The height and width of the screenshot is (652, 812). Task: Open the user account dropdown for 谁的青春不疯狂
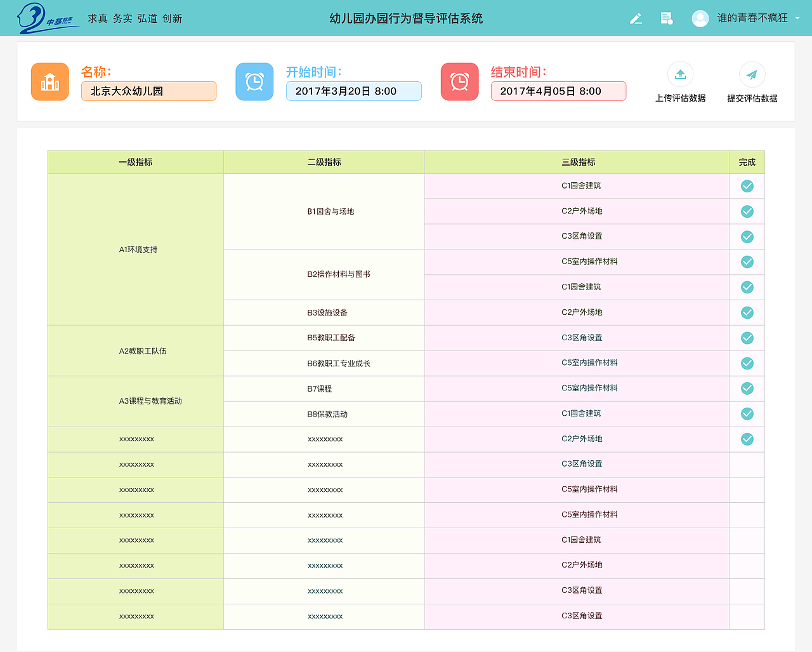[797, 18]
